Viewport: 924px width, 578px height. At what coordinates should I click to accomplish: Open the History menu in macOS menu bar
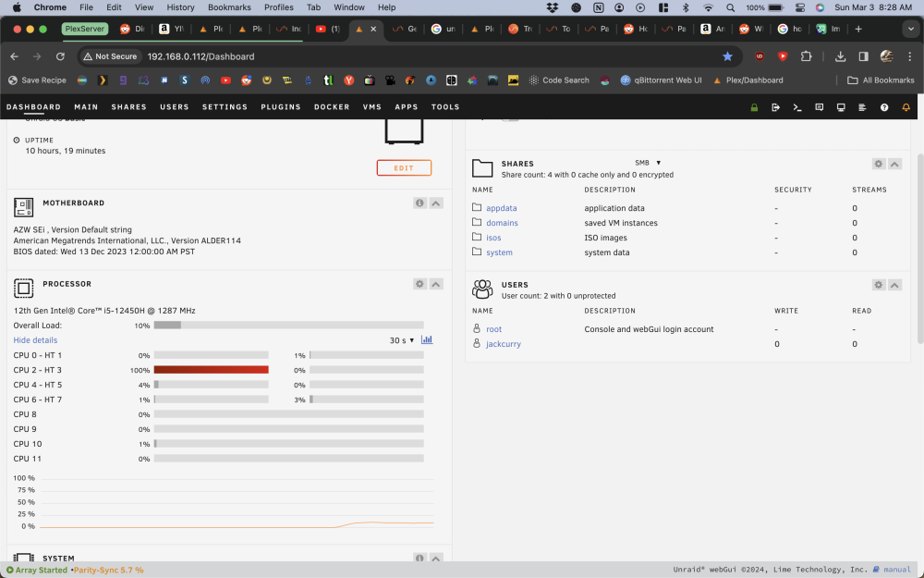[180, 7]
